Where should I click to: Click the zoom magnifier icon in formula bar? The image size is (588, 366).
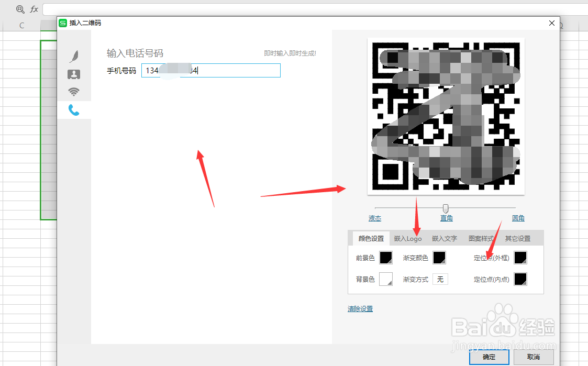(20, 9)
